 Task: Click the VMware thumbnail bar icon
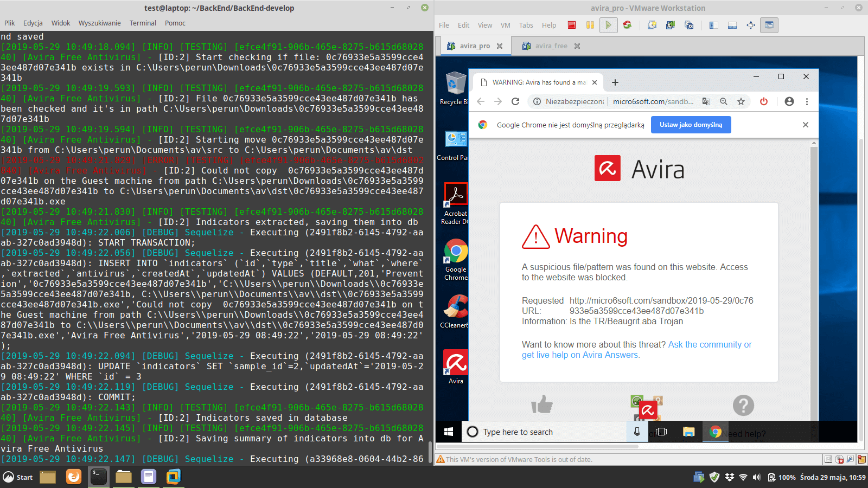point(732,25)
